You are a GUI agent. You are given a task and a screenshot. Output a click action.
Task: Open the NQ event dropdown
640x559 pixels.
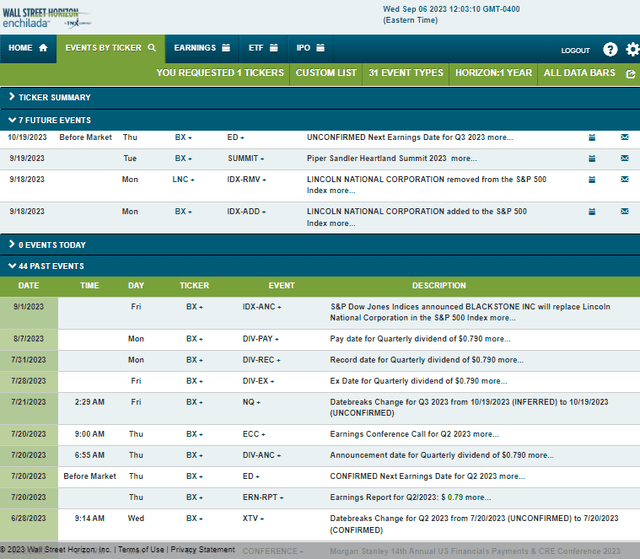point(251,402)
